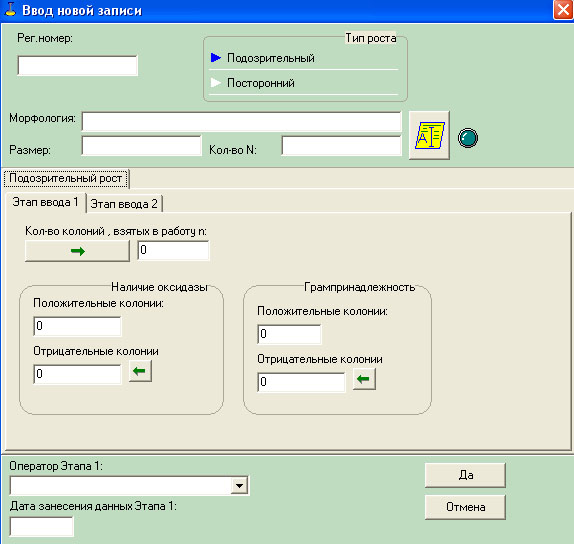The width and height of the screenshot is (574, 544).
Task: Select the Этап ввода 1 tab
Action: pyautogui.click(x=45, y=202)
